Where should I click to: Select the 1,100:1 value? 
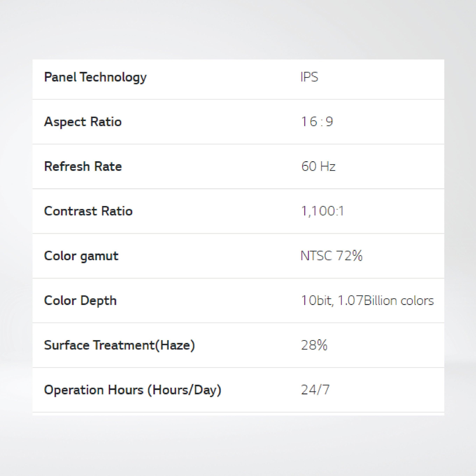coord(322,211)
